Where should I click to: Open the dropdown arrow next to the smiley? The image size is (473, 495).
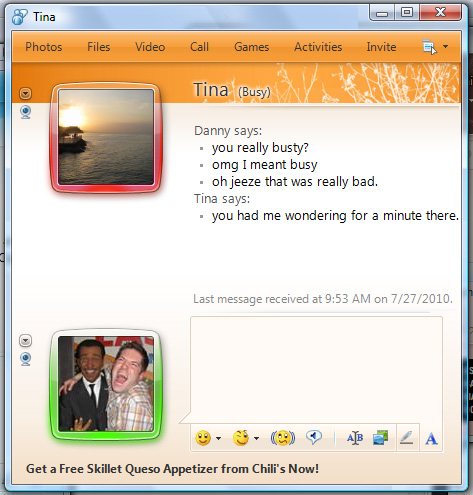tap(219, 438)
